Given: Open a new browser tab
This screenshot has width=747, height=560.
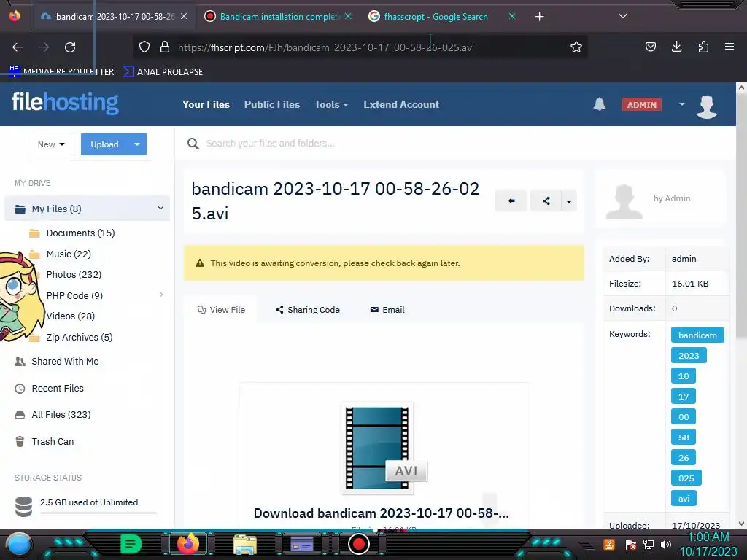Looking at the screenshot, I should coord(539,17).
